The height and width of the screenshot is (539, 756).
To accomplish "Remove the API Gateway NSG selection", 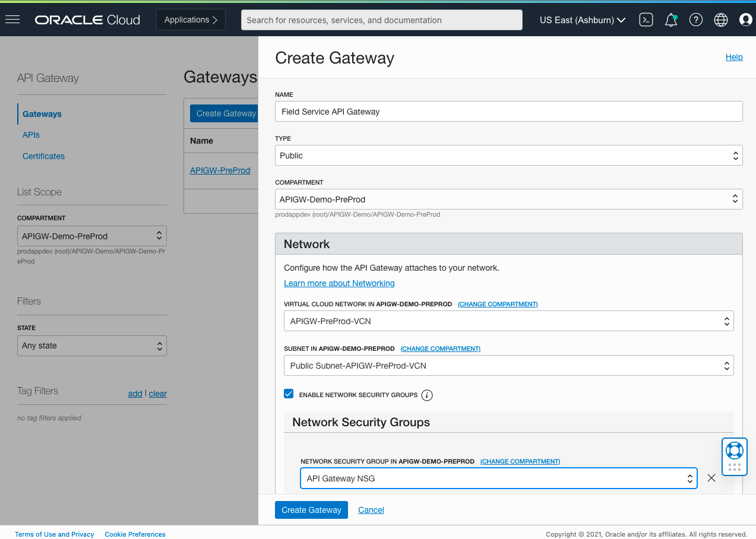I will 711,478.
